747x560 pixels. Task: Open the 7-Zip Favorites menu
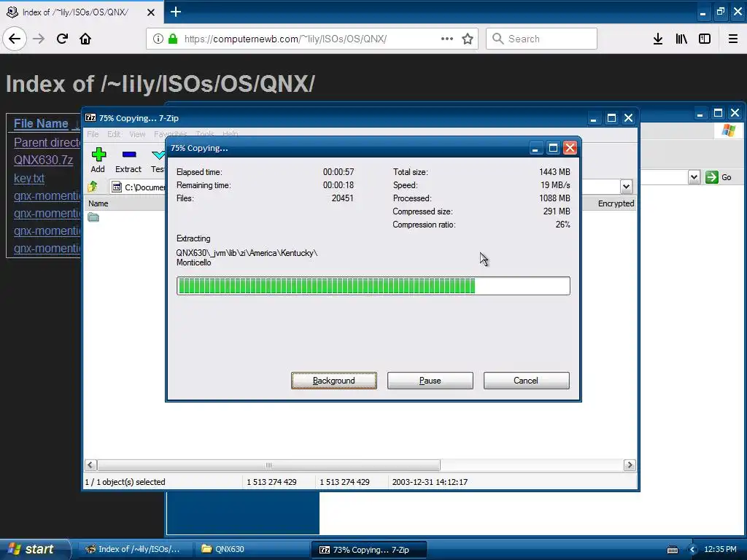pos(170,134)
